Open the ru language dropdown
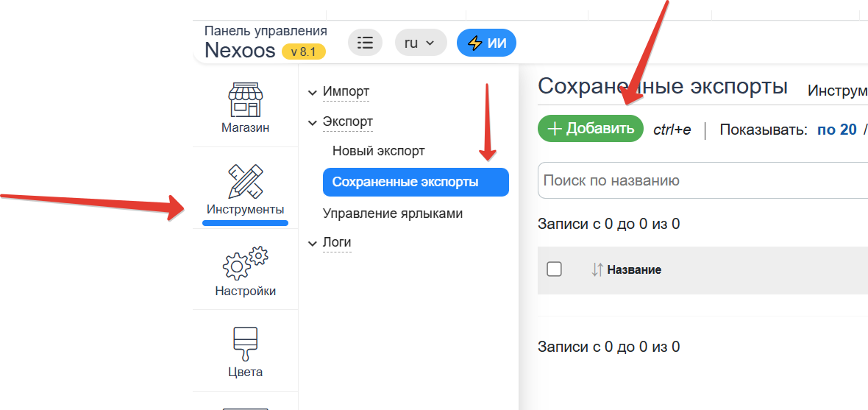This screenshot has height=410, width=868. pyautogui.click(x=420, y=43)
